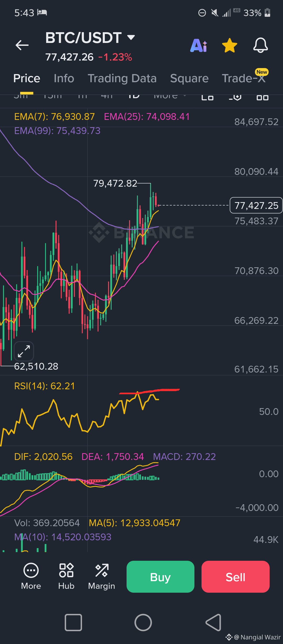Open the Trading Data tab
The image size is (283, 644).
click(x=122, y=78)
